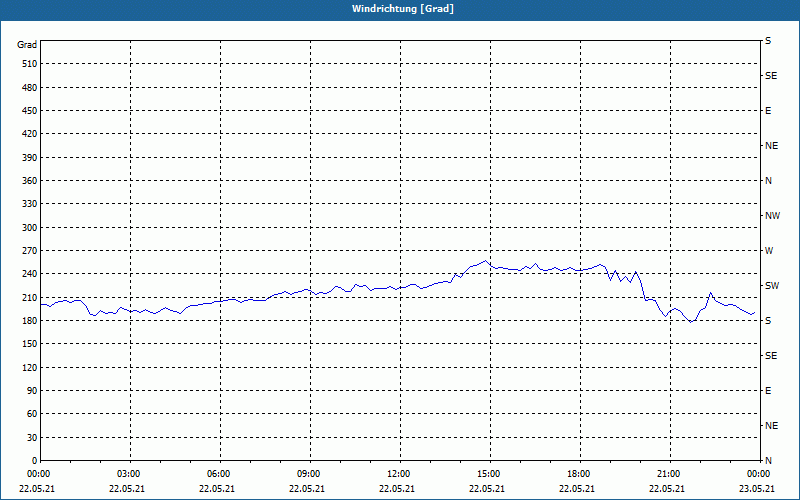800x500 pixels.
Task: Click the 22.05.21 date under 12:00
Action: (x=396, y=489)
